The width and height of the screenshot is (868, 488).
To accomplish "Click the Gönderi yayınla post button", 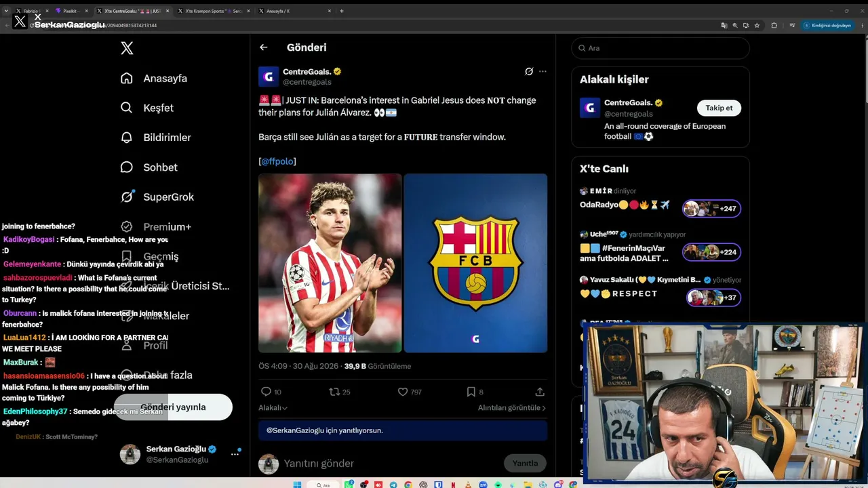I will point(173,407).
